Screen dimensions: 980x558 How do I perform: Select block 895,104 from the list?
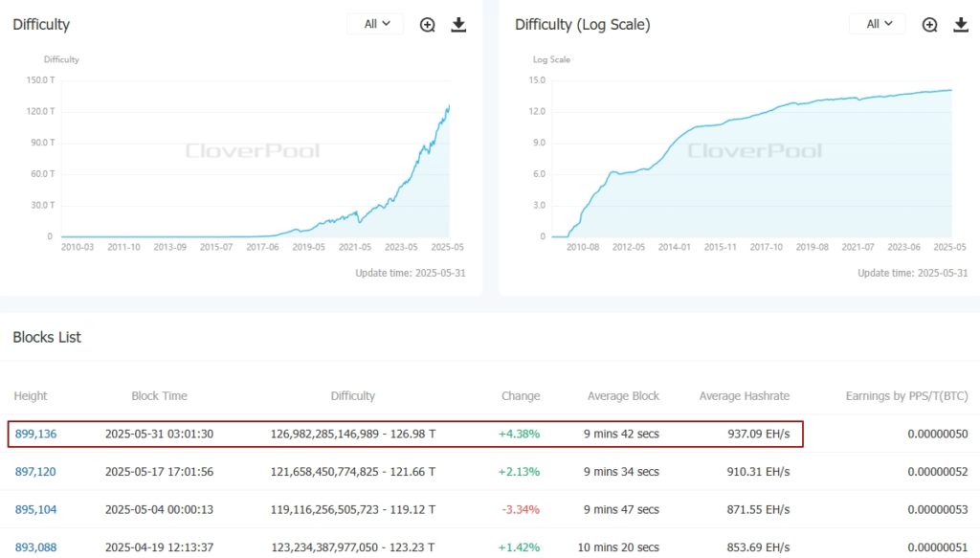point(35,509)
